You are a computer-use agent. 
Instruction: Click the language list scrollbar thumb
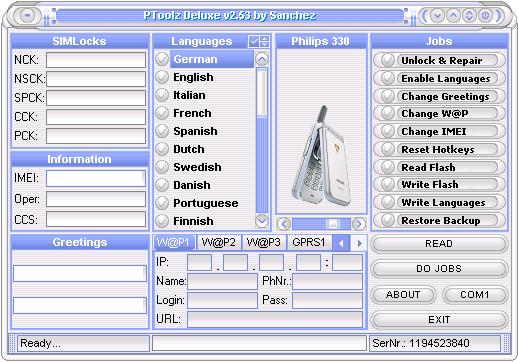pos(262,93)
